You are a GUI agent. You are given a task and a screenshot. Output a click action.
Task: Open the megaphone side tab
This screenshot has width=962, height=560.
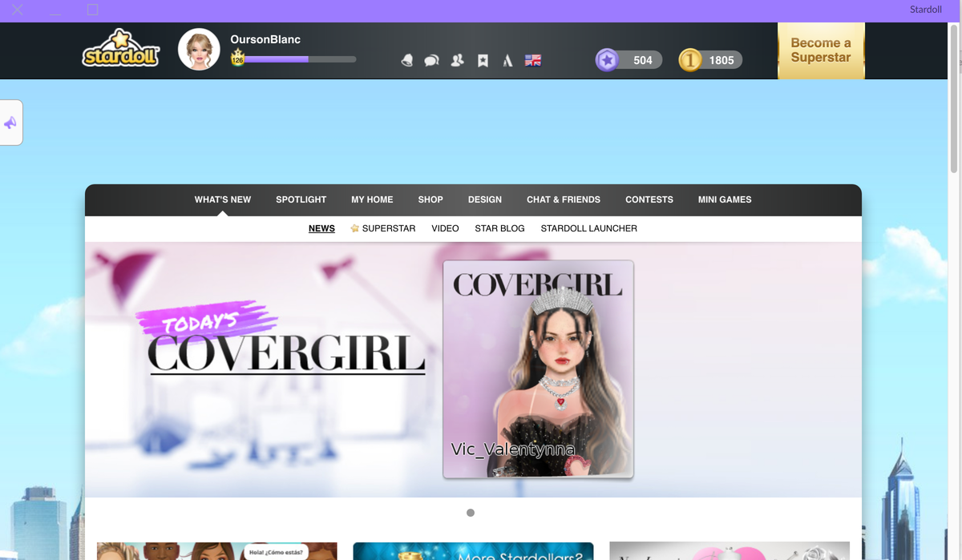[x=11, y=123]
